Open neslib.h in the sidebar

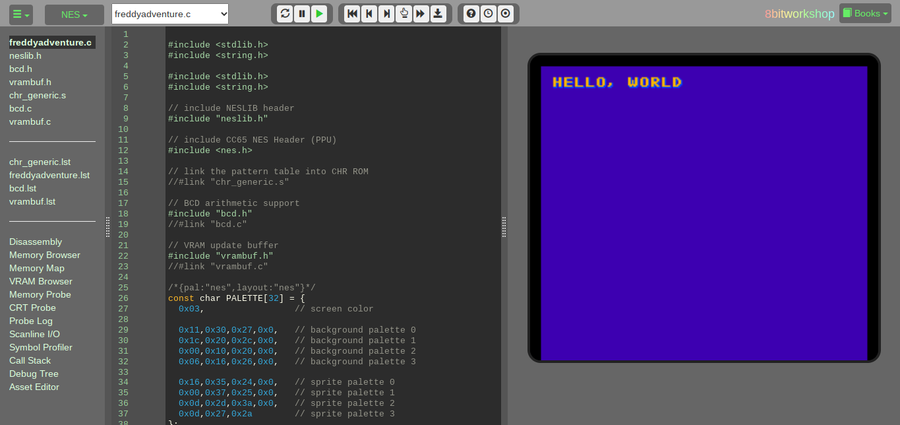click(25, 56)
